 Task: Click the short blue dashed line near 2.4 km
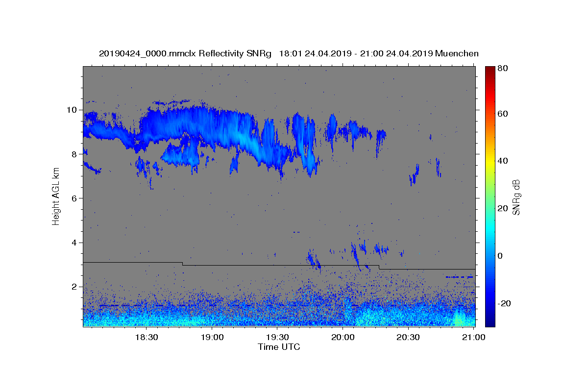pyautogui.click(x=459, y=277)
